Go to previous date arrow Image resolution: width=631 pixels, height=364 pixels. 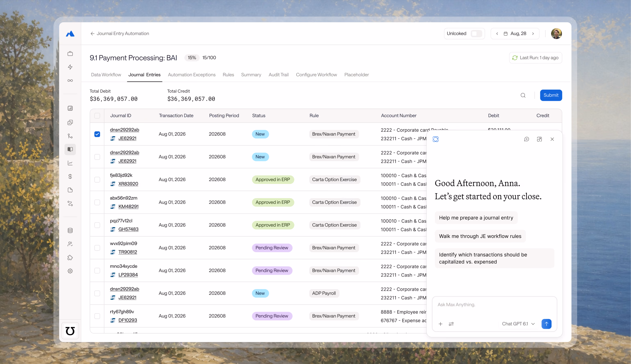point(497,34)
